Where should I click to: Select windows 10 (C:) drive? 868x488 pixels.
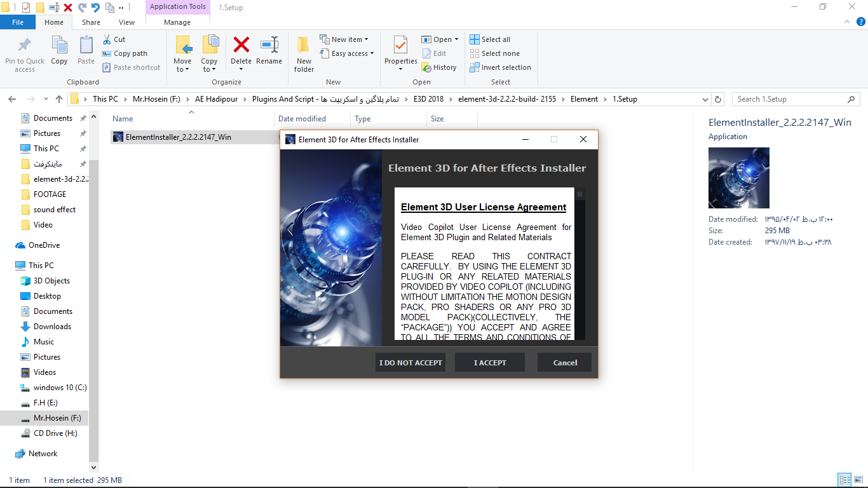click(x=60, y=388)
